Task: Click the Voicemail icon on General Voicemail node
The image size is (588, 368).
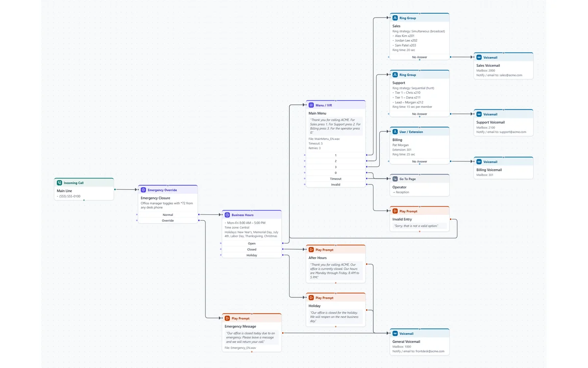Action: click(394, 334)
